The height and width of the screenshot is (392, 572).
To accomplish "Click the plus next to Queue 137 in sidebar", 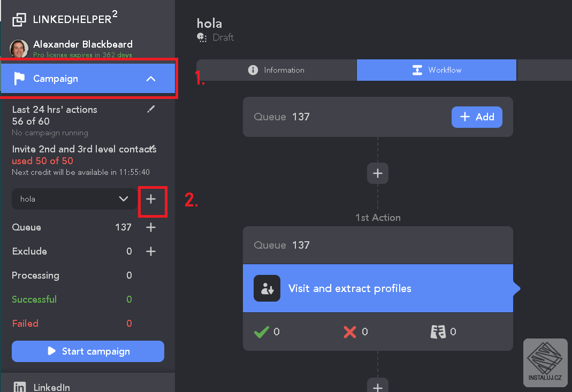I will point(151,227).
